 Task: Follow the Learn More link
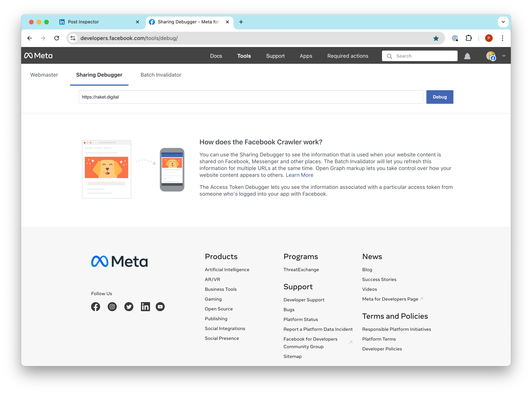(x=299, y=175)
